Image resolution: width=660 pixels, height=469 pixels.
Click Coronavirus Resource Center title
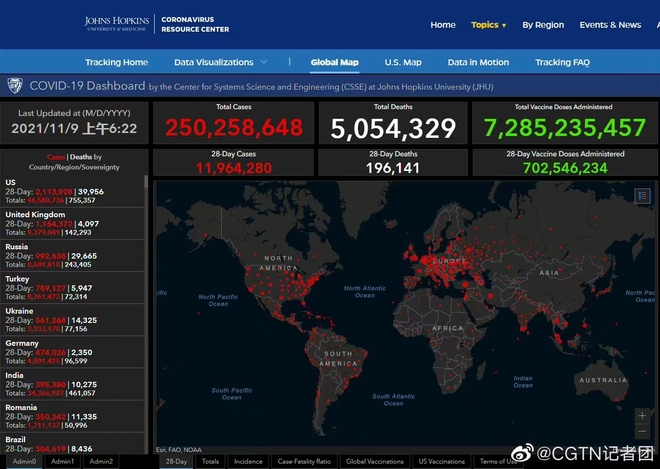click(x=195, y=24)
